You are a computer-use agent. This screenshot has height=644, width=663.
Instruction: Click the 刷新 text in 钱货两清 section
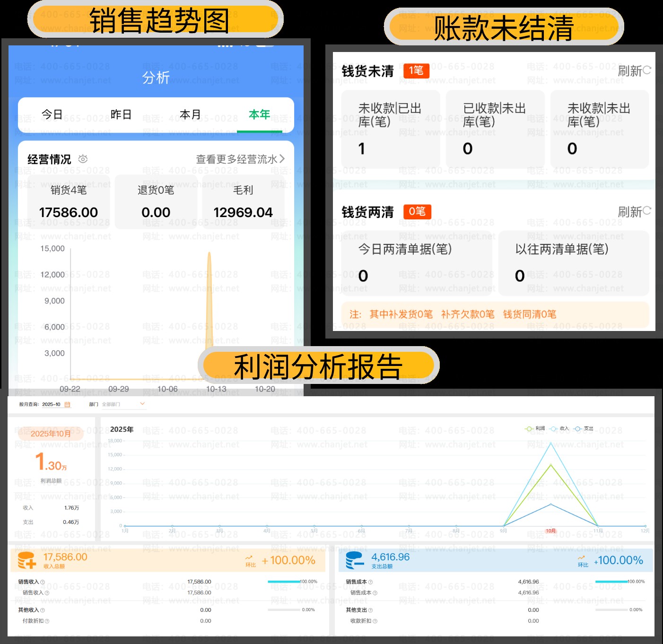click(x=630, y=212)
